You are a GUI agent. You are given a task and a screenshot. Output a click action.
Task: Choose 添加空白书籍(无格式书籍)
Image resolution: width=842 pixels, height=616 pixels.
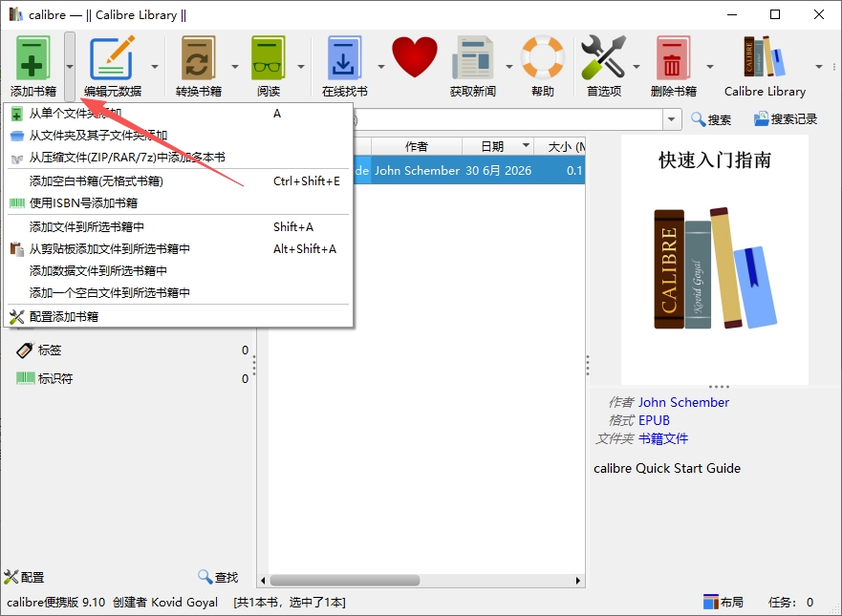[x=179, y=181]
